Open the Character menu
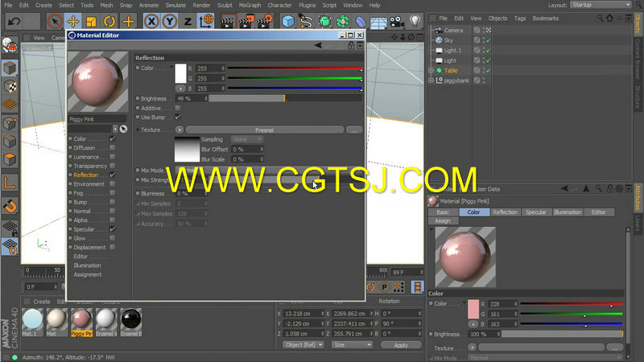Viewport: 644px width, 362px height. pos(279,6)
